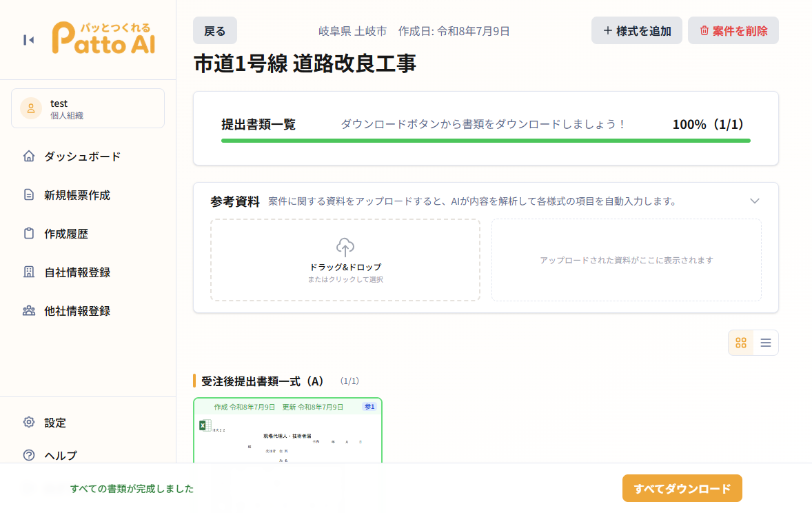The height and width of the screenshot is (513, 812).
Task: Click the 様式を追加 button
Action: [636, 30]
